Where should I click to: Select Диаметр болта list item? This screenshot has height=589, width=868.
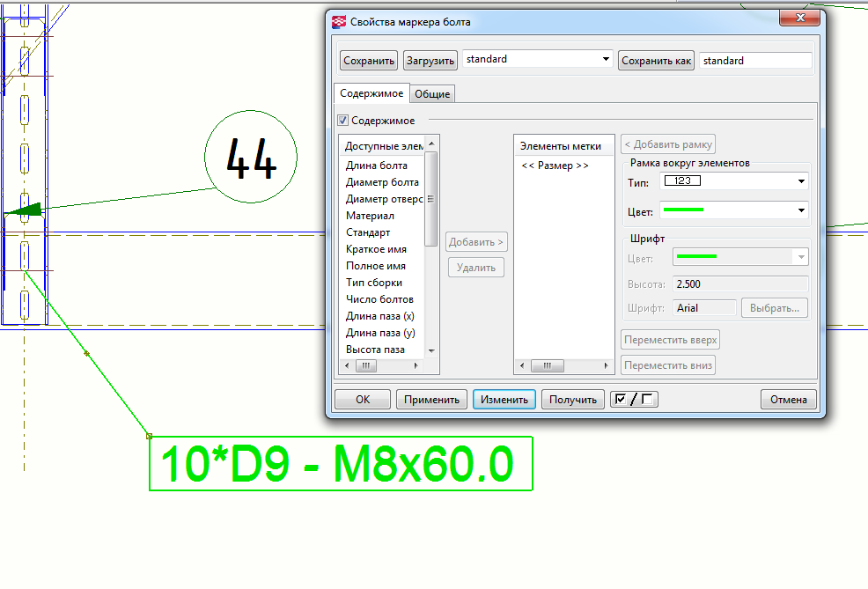coord(382,182)
